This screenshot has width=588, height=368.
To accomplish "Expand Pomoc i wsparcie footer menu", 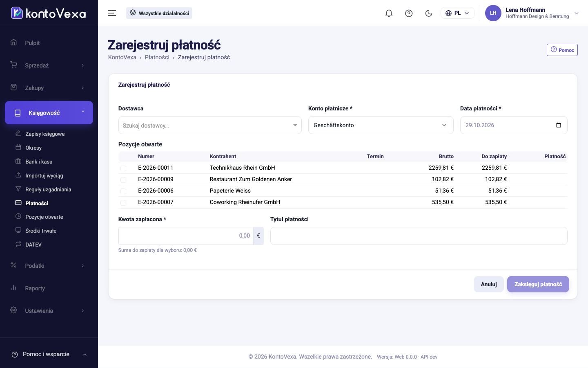I will pos(49,354).
